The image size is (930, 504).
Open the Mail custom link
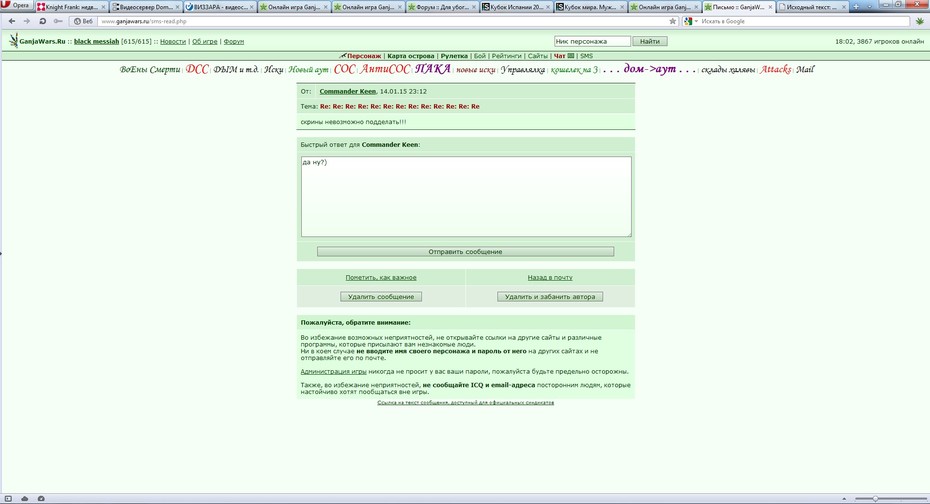click(x=805, y=69)
